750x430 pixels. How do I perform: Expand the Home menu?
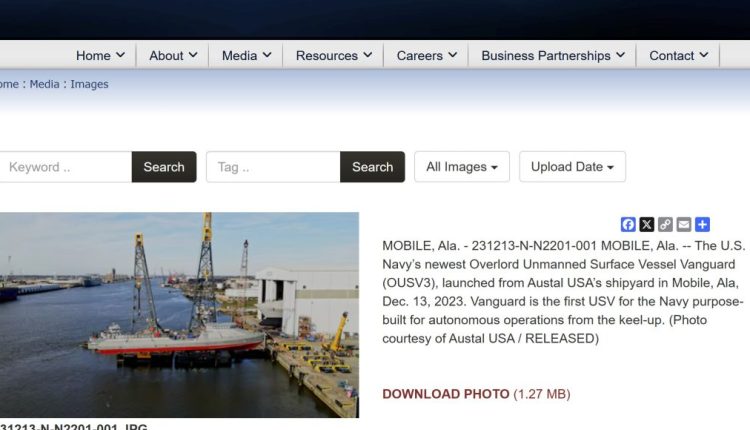[100, 56]
